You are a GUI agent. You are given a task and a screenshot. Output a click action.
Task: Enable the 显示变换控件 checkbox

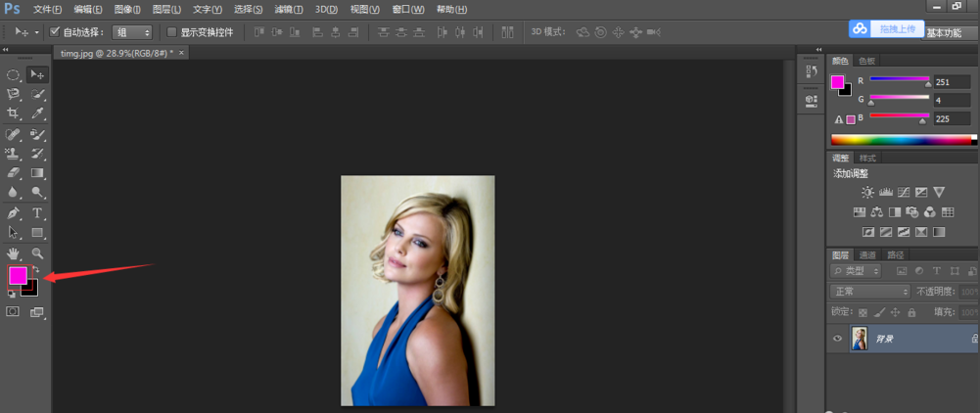(172, 32)
